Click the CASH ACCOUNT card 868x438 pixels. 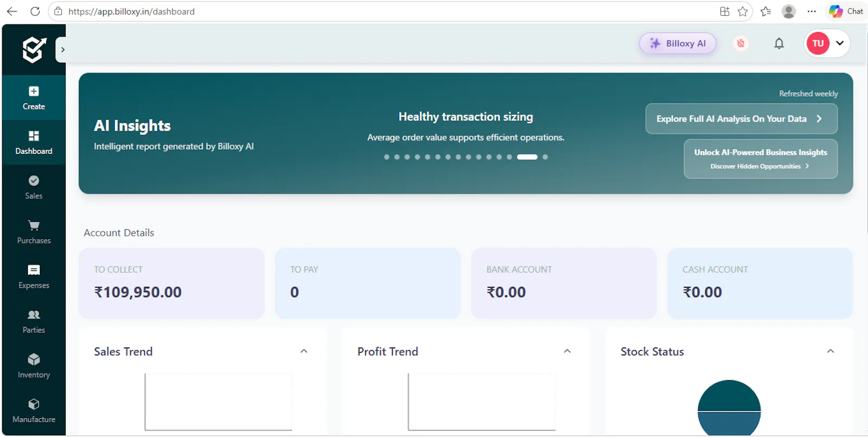coord(760,283)
